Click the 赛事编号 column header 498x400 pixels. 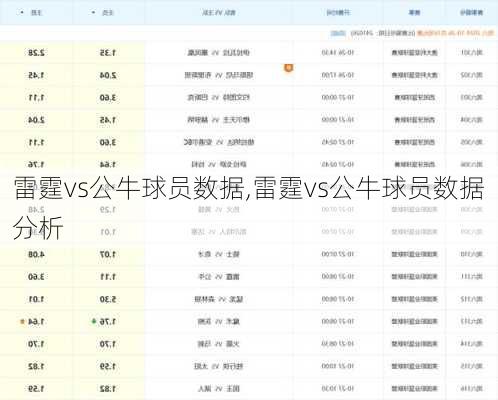[472, 13]
